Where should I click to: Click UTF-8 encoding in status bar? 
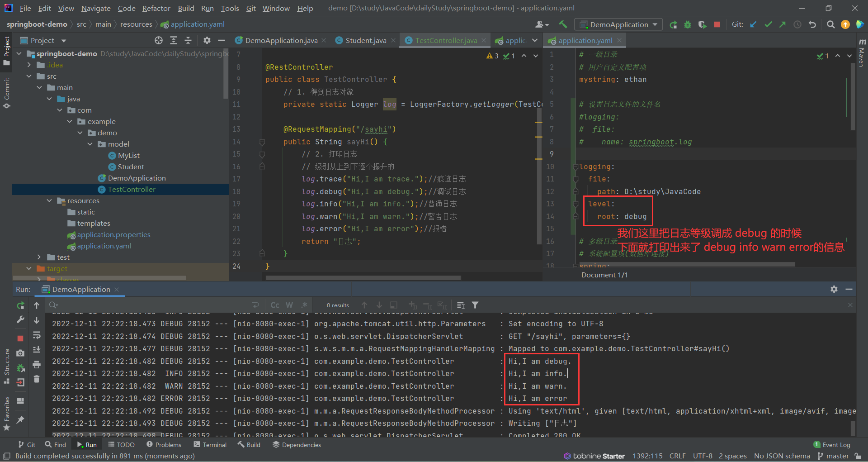coord(703,456)
